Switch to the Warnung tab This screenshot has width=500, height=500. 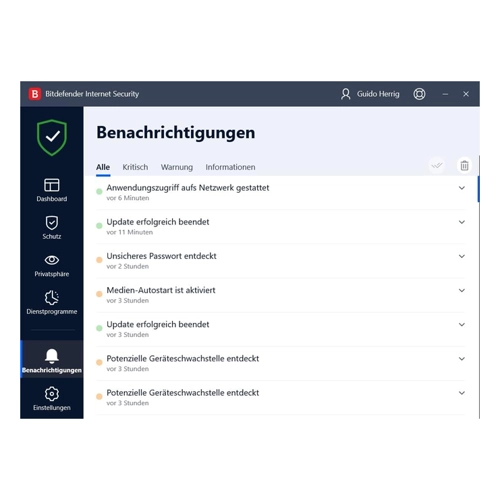[177, 167]
